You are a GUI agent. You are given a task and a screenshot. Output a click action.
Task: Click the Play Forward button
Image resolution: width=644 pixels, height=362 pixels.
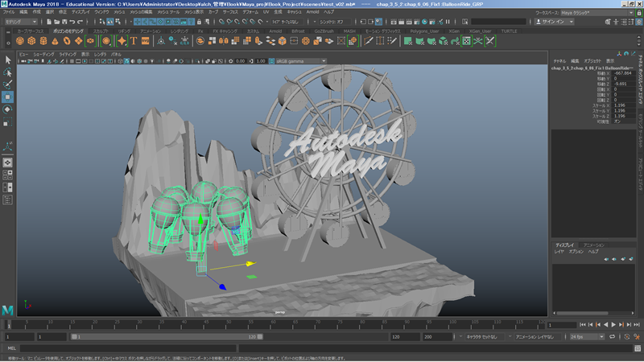613,325
